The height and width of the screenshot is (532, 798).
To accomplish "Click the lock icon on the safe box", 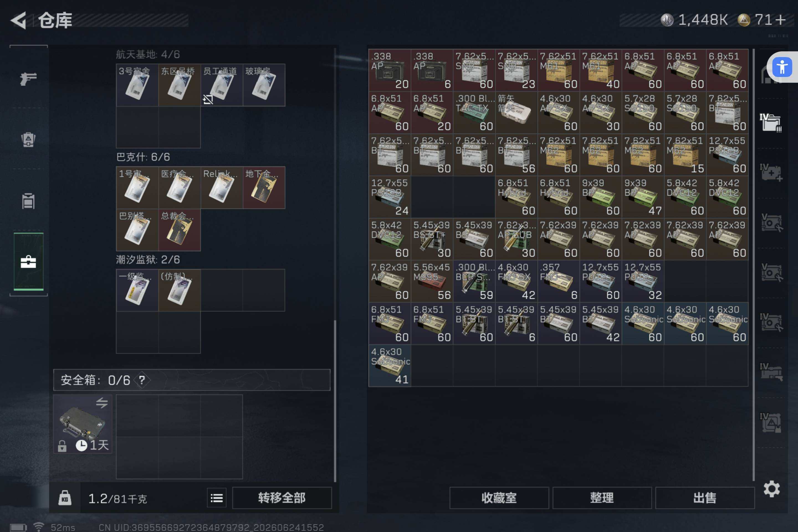I will point(62,446).
